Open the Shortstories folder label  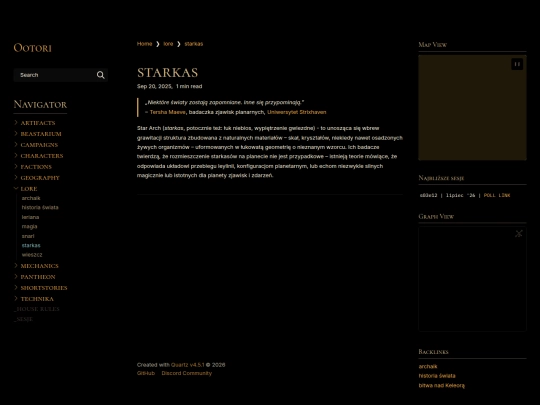tap(44, 288)
